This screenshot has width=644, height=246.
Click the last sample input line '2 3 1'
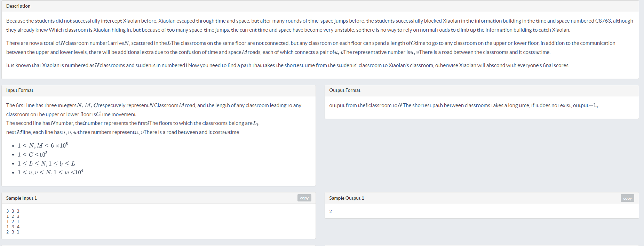point(13,232)
